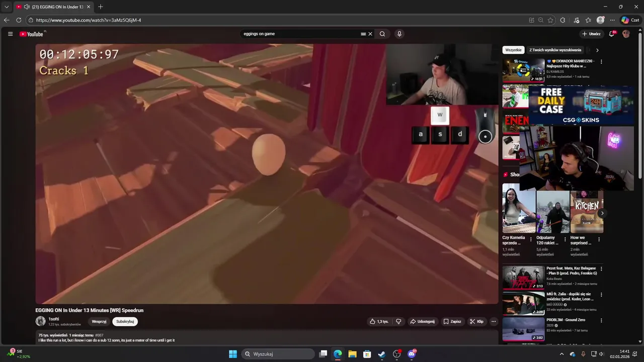Open the PROBL3M Ground Zero video
The height and width of the screenshot is (362, 644).
523,329
